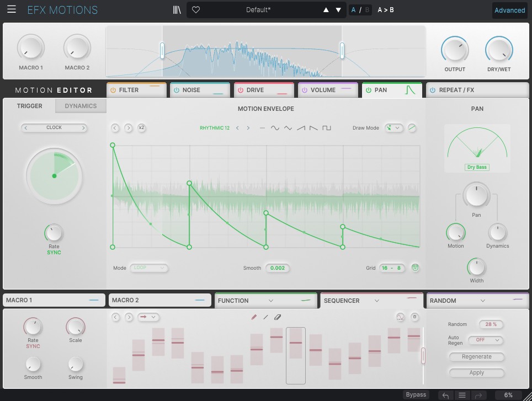The image size is (532, 401).
Task: Select the ramp up envelope shape
Action: click(x=301, y=128)
